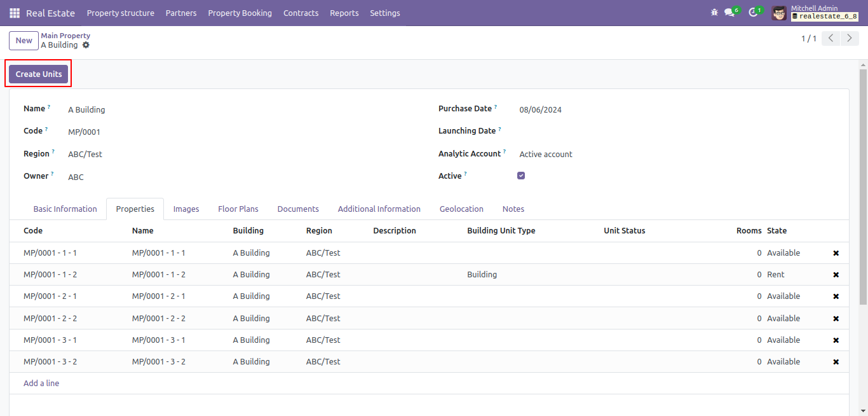Viewport: 868px width, 416px height.
Task: Click the Create Units button
Action: 39,74
